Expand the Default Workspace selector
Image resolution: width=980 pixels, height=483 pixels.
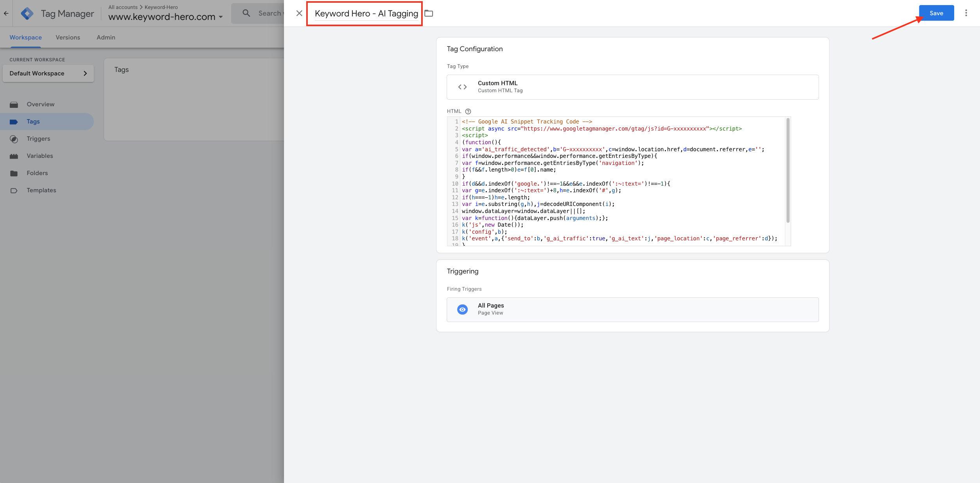point(48,73)
